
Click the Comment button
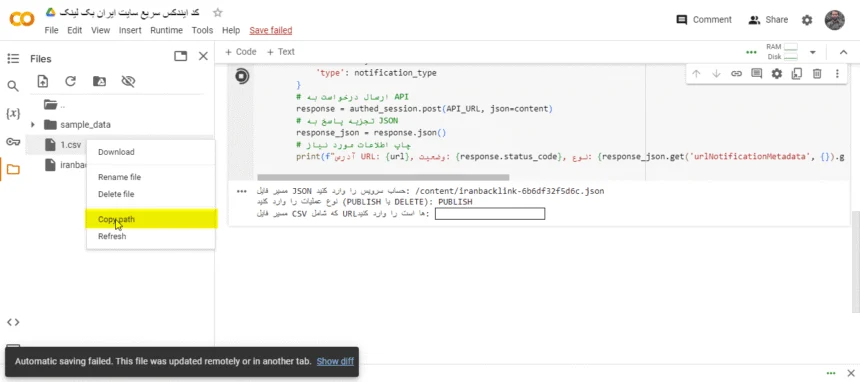tap(704, 20)
